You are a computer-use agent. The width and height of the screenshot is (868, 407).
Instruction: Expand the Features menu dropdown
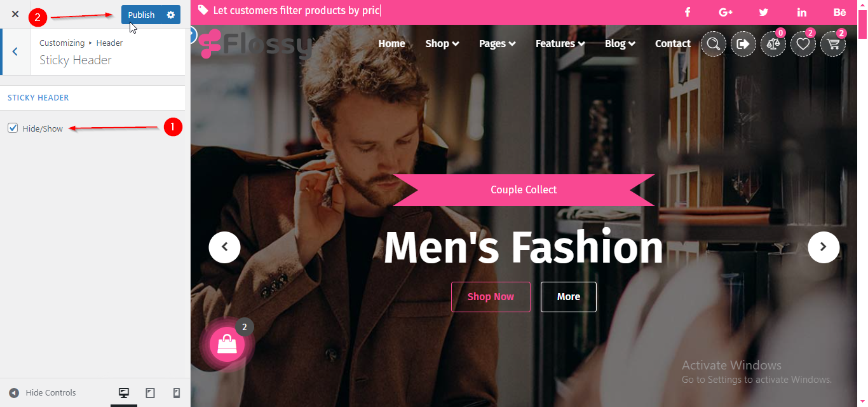tap(560, 44)
